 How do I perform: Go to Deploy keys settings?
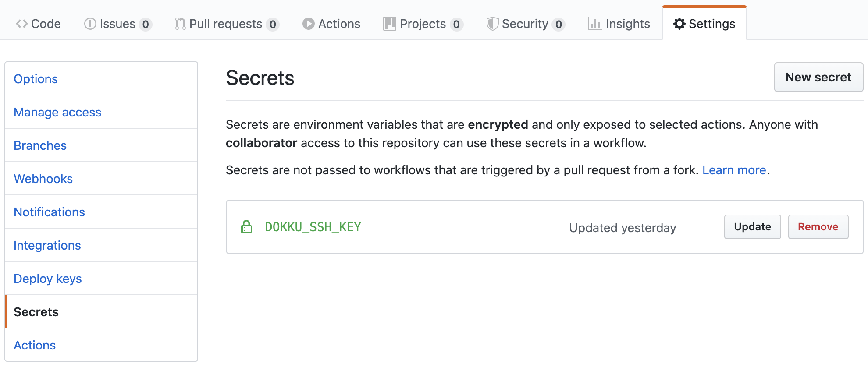48,279
